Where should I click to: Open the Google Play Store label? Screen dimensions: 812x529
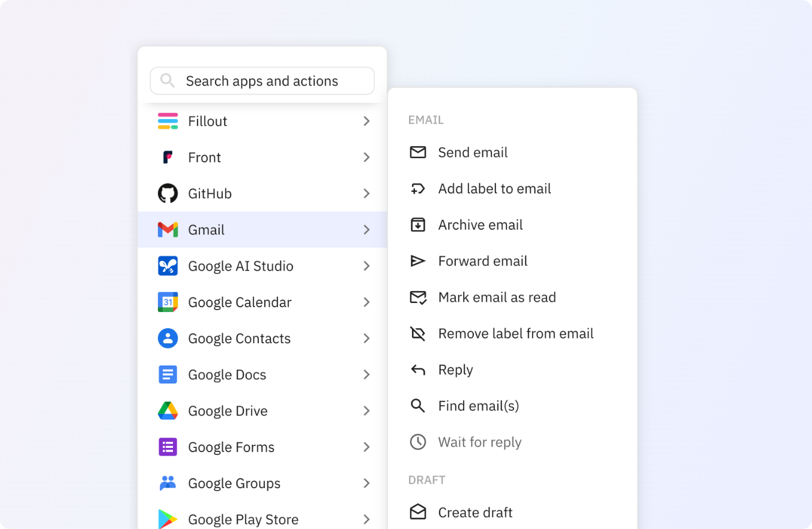pyautogui.click(x=243, y=519)
